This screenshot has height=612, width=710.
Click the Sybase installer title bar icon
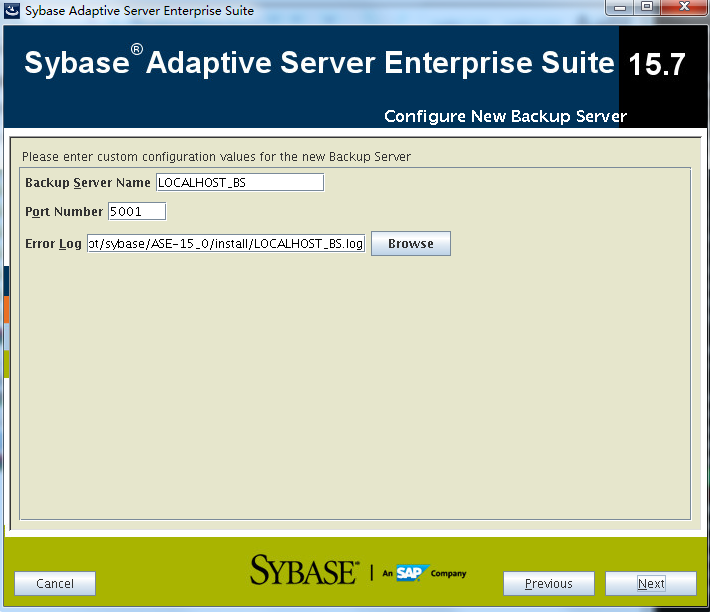11,11
